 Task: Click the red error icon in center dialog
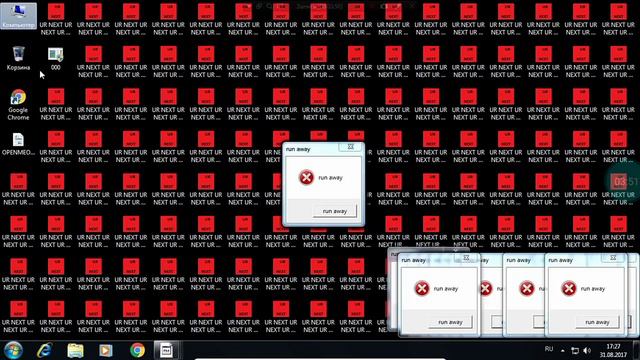coord(306,178)
